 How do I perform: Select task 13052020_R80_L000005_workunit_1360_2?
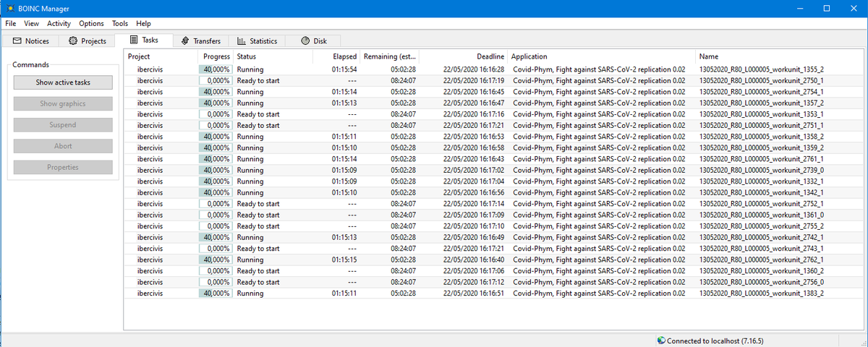(494, 271)
